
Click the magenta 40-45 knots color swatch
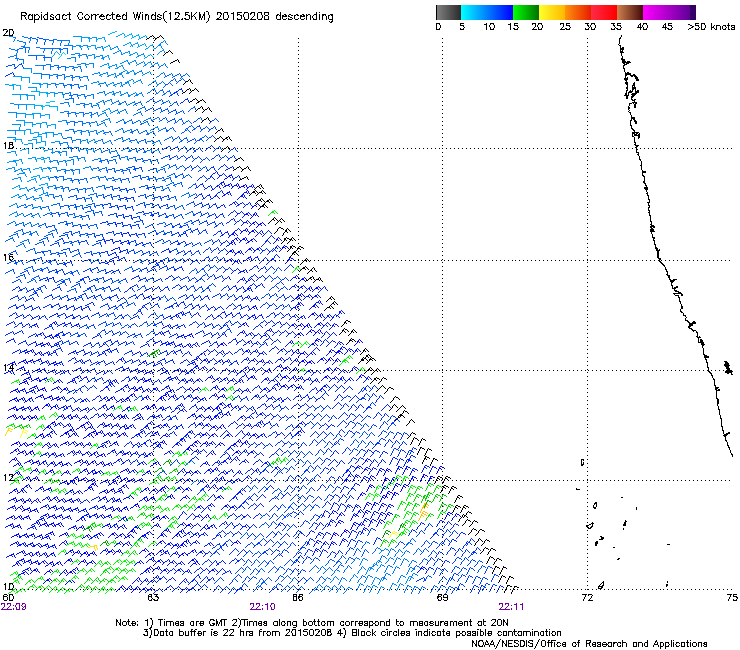(x=656, y=12)
